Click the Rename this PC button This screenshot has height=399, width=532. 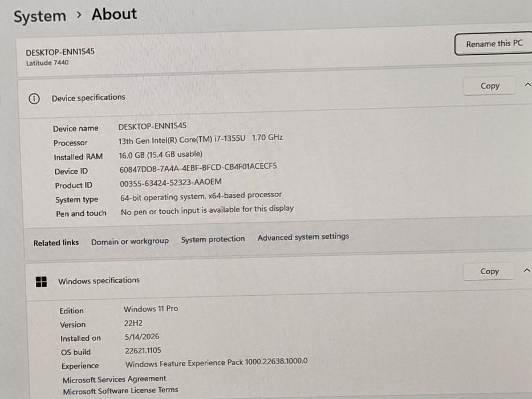pos(494,44)
